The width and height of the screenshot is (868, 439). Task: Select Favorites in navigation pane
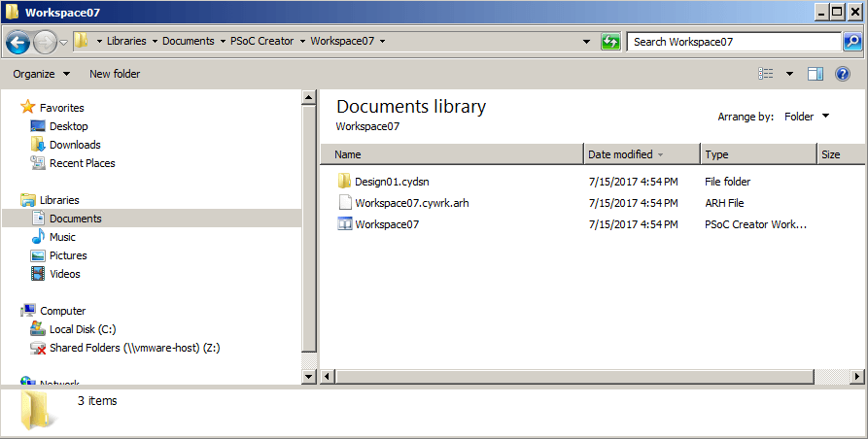tap(61, 108)
